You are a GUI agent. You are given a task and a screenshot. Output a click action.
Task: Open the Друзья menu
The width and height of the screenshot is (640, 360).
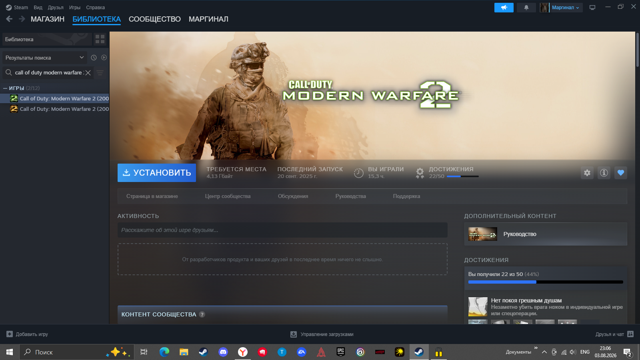(x=56, y=7)
